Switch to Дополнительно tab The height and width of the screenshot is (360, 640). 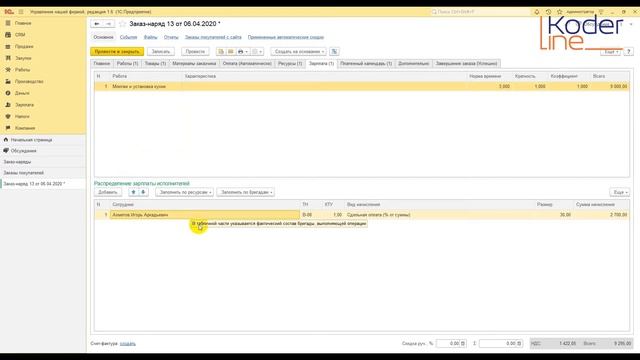tap(413, 63)
